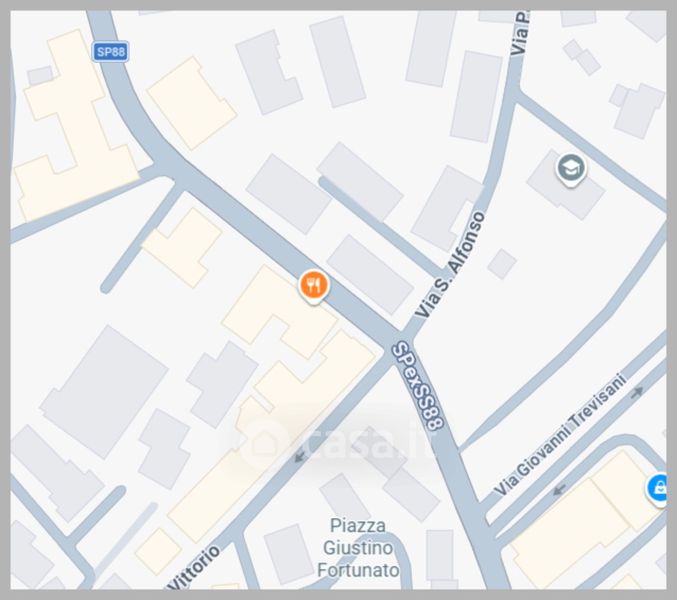Click the left arrow near the shopping building
The image size is (677, 600).
pos(560,489)
